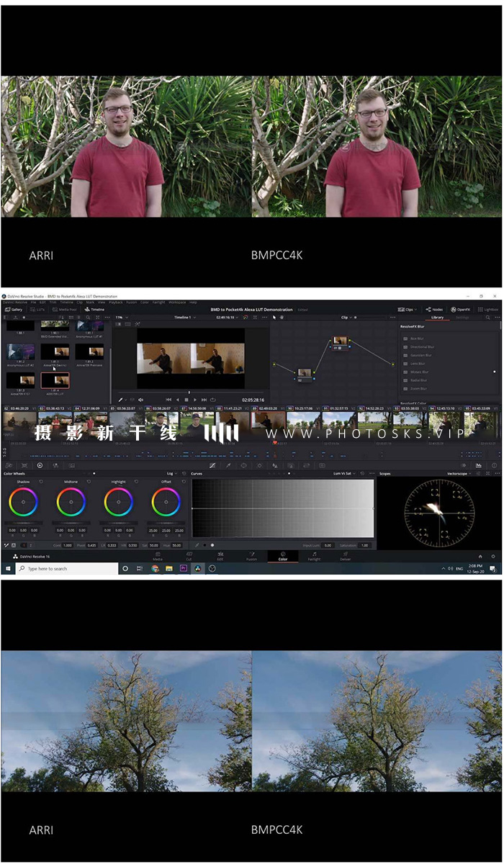Select the Alexa709 LUT gallery still
504x867 pixels.
55,382
